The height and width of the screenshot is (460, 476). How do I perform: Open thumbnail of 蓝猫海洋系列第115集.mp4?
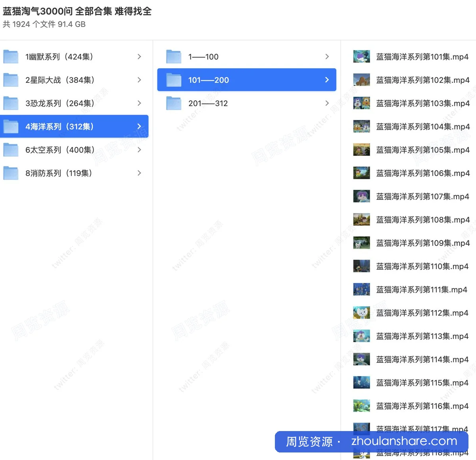click(361, 383)
